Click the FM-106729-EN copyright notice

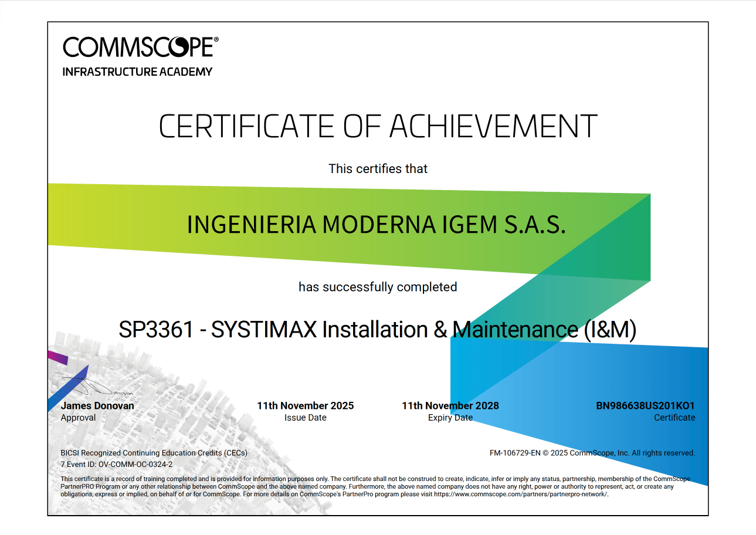coord(592,453)
